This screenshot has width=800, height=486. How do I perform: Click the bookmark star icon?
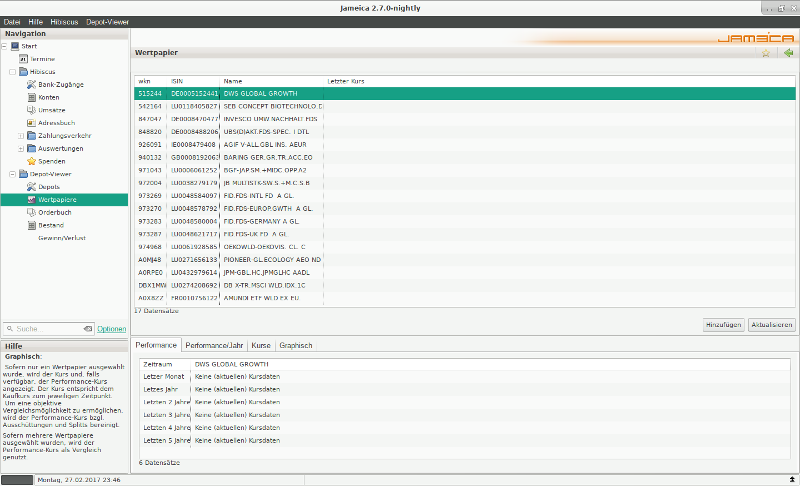tap(766, 53)
